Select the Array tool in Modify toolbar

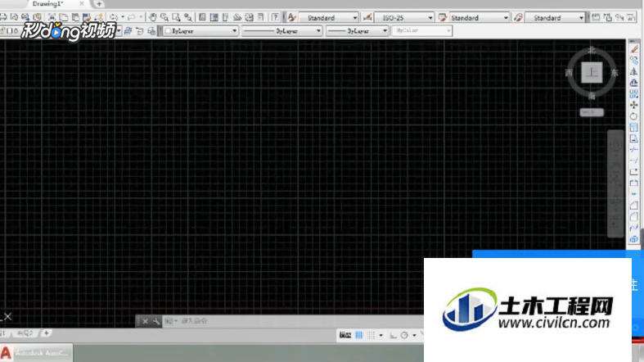coord(634,93)
